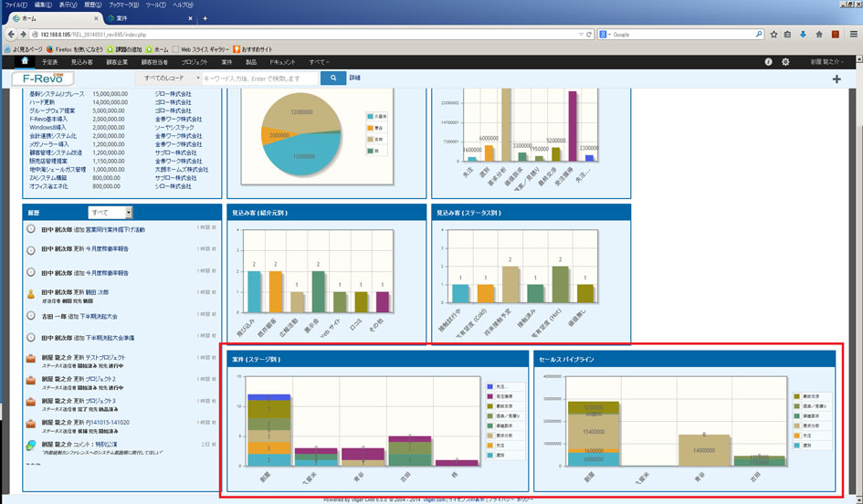This screenshot has width=863, height=504.
Task: Click 最終交渉 legend swatch in セールスパイプライン
Action: coord(796,396)
